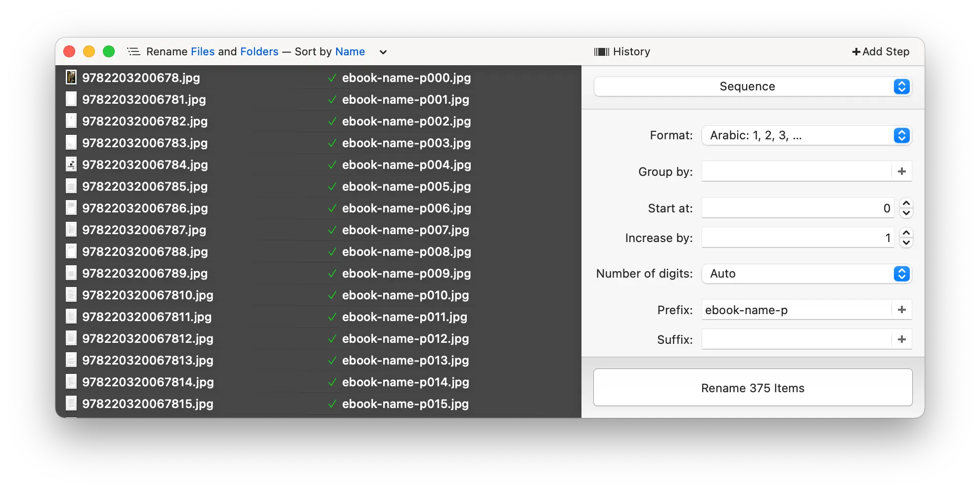Select file 97822032006786.jpg
Image resolution: width=980 pixels, height=491 pixels.
(x=145, y=208)
